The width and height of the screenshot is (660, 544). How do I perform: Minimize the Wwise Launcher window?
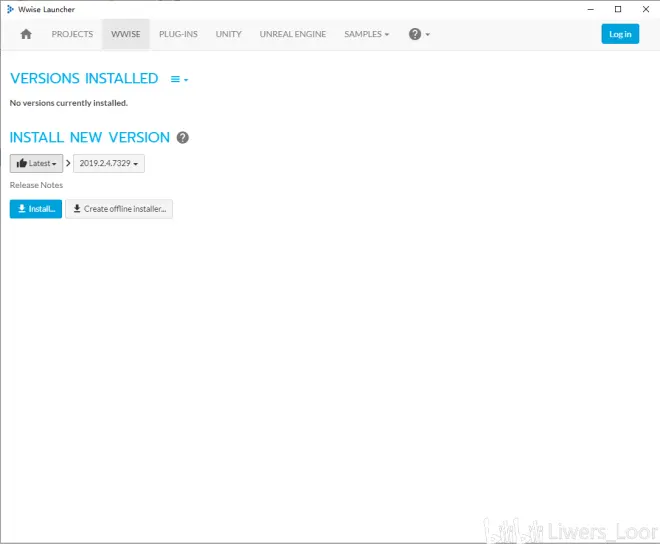(591, 9)
